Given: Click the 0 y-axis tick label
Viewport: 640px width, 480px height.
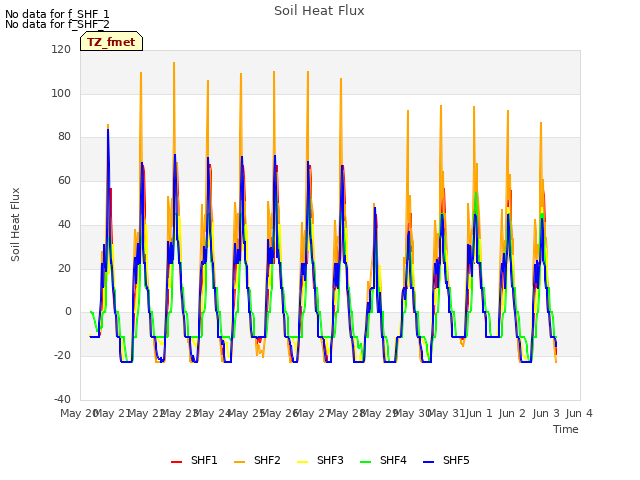Looking at the screenshot, I should click(x=68, y=312).
